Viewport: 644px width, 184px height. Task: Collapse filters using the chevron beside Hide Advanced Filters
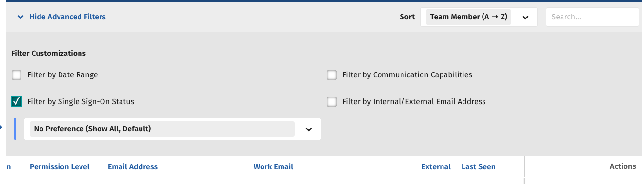(20, 17)
